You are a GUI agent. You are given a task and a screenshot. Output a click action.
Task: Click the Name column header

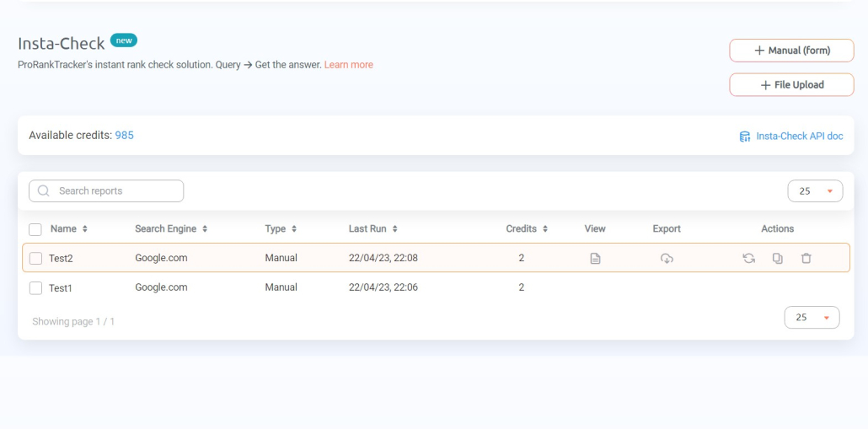64,228
